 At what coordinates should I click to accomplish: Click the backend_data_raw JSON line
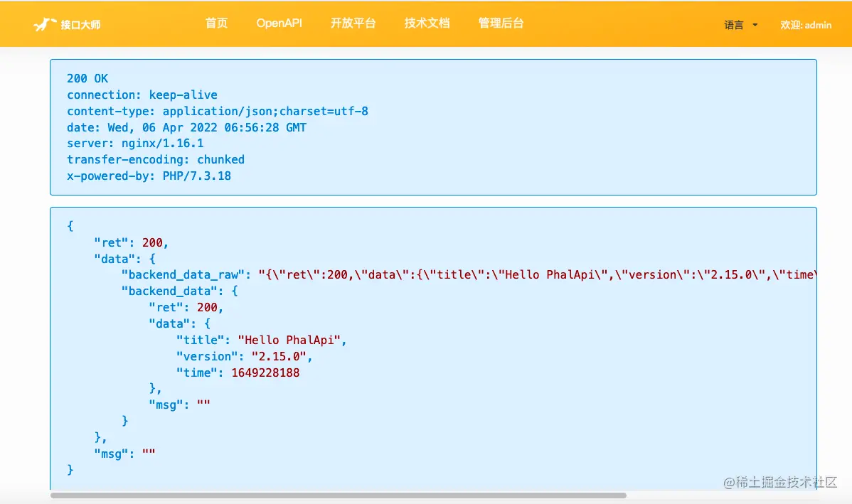click(467, 275)
